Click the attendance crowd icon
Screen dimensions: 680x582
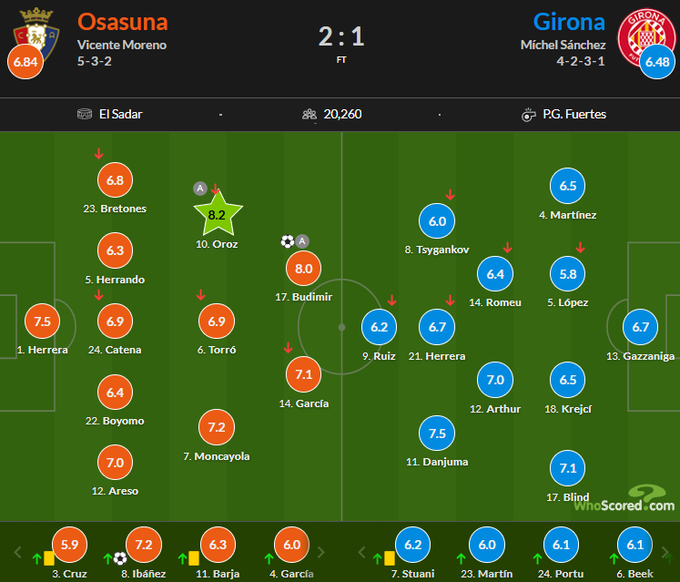(309, 114)
